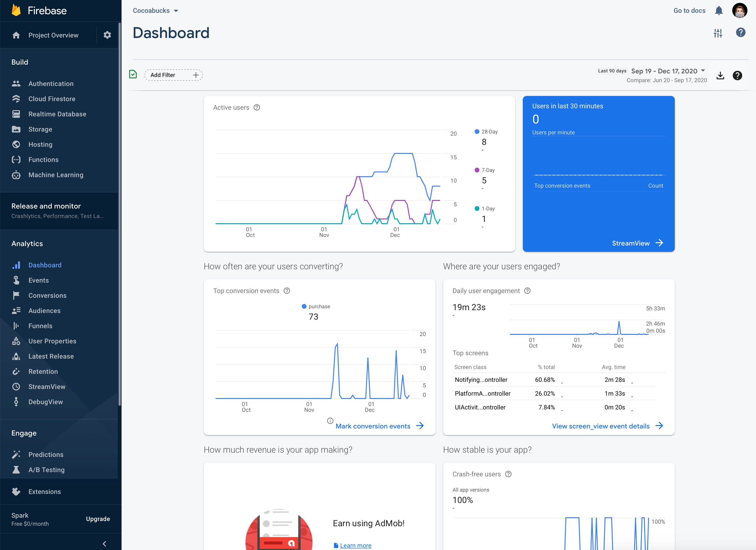Click the Hosting globe icon
Screen dimensions: 756x550
coord(16,144)
